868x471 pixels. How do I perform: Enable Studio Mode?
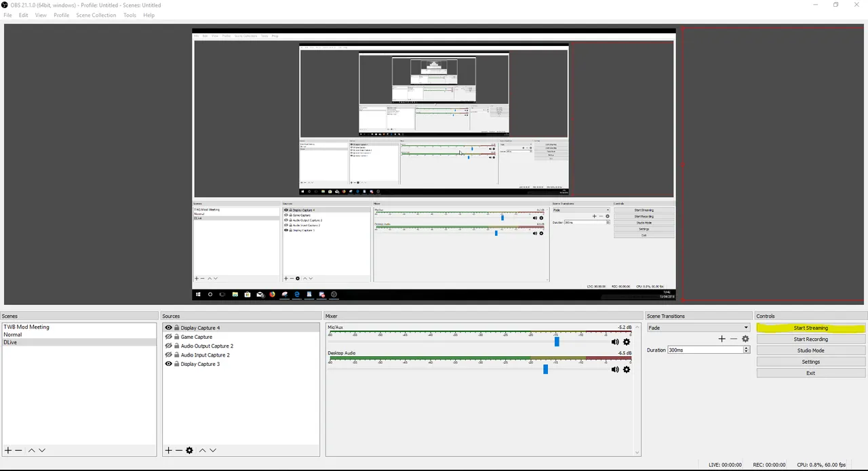click(x=811, y=350)
